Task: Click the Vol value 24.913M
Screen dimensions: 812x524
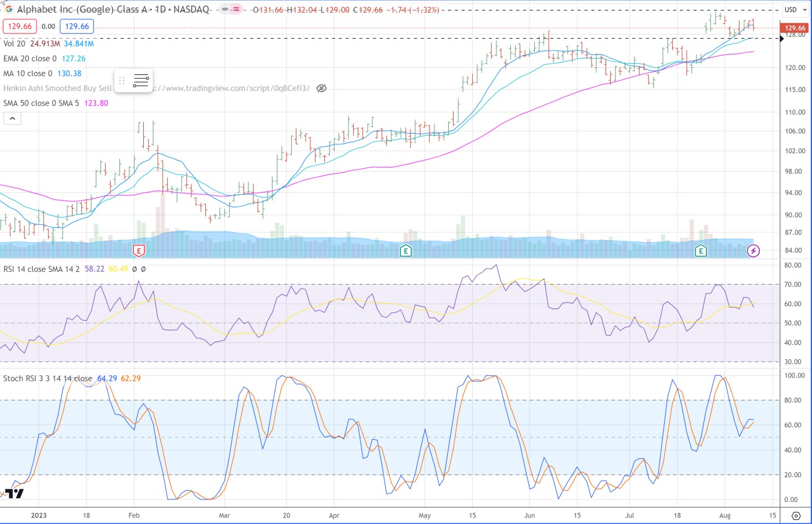Action: (x=45, y=43)
